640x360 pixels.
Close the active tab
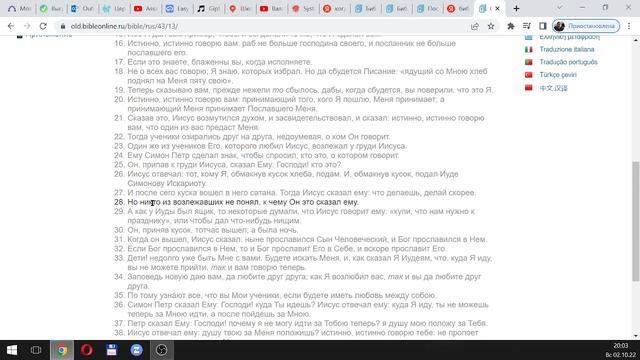[498, 8]
